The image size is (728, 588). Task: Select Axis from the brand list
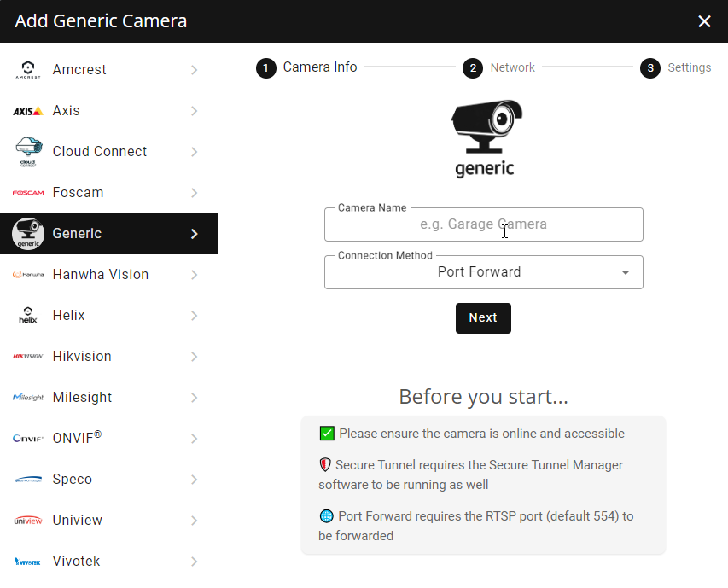coord(109,111)
